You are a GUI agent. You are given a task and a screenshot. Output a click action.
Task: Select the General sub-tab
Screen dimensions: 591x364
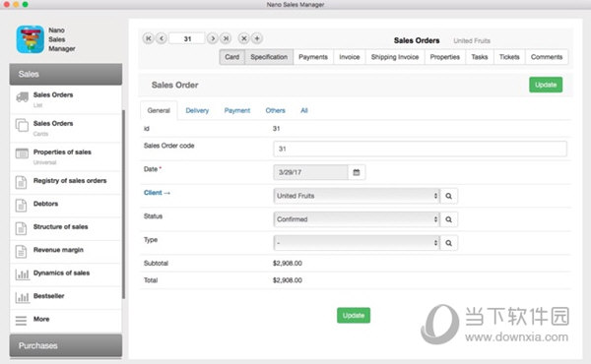point(159,110)
